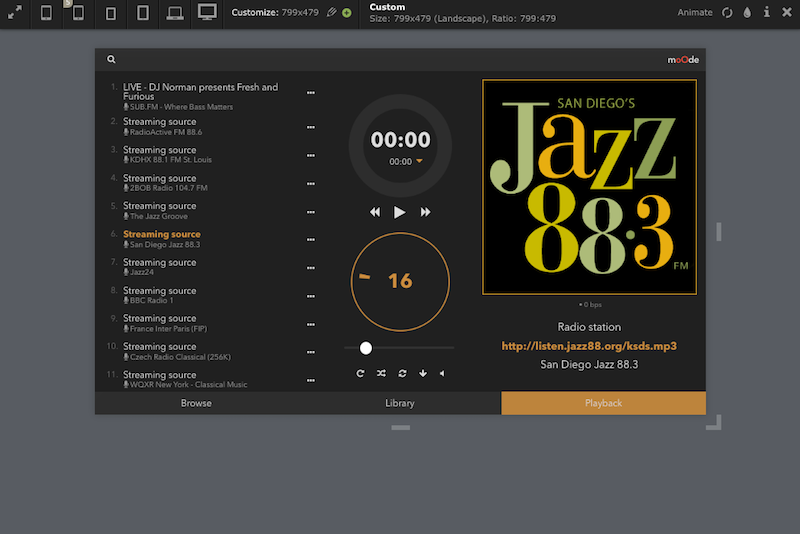Open the menu for RadioActive FM 88.6
Image resolution: width=800 pixels, height=534 pixels.
tap(311, 127)
